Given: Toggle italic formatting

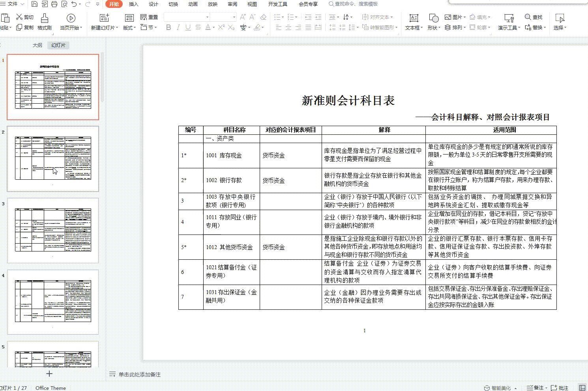Looking at the screenshot, I should point(178,28).
